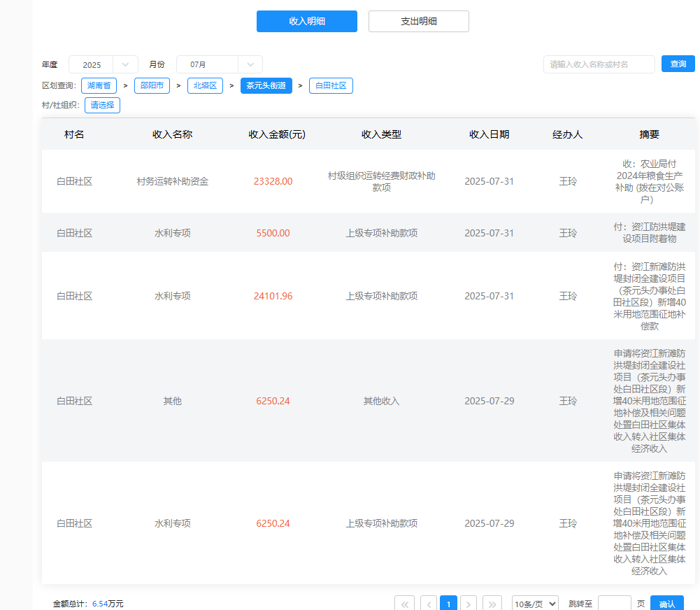Open the 10条/页 page size selector
The width and height of the screenshot is (700, 610).
coord(535,604)
